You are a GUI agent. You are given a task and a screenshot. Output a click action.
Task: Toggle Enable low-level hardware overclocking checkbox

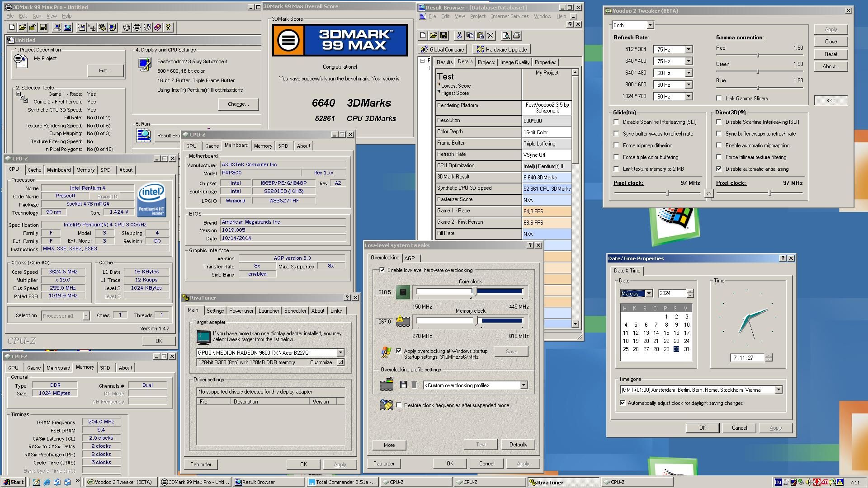[382, 270]
